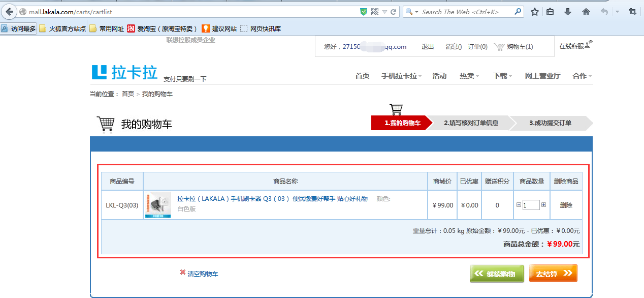Expand the 下载 navigation menu
This screenshot has width=644, height=298.
click(502, 76)
